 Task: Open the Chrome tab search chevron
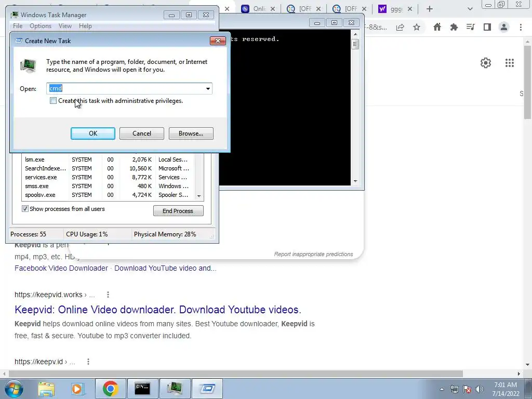point(470,9)
